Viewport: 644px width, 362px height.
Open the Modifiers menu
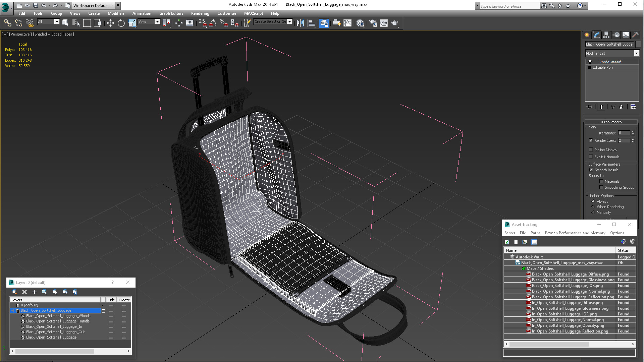tap(116, 13)
